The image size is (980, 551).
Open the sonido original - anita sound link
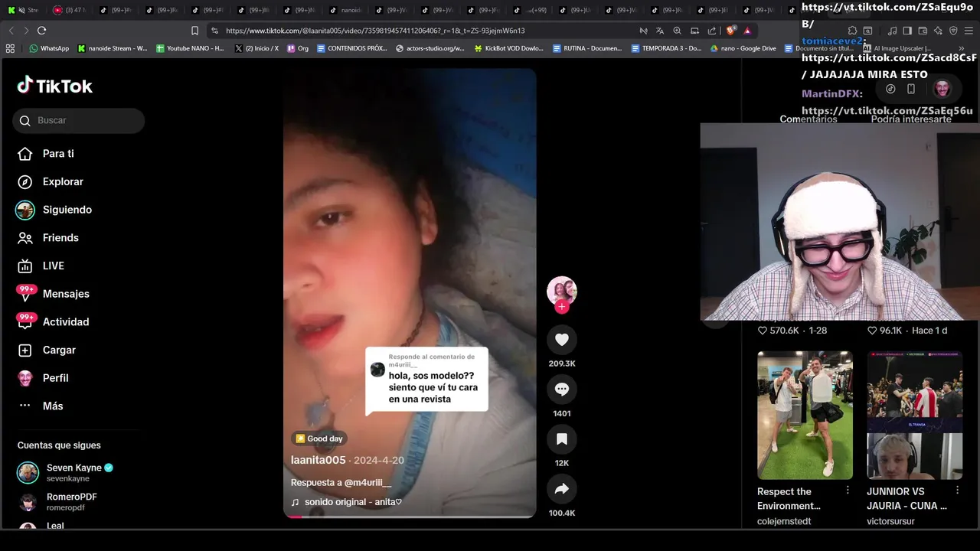click(353, 502)
